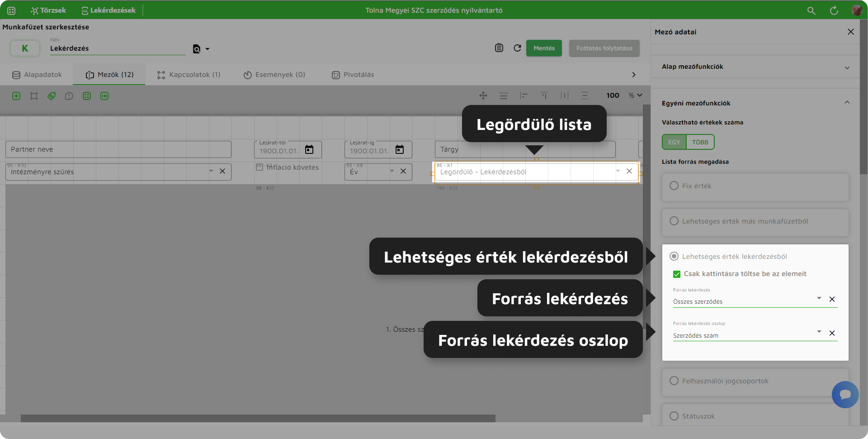
Task: Click the search magnifier in header
Action: click(811, 10)
